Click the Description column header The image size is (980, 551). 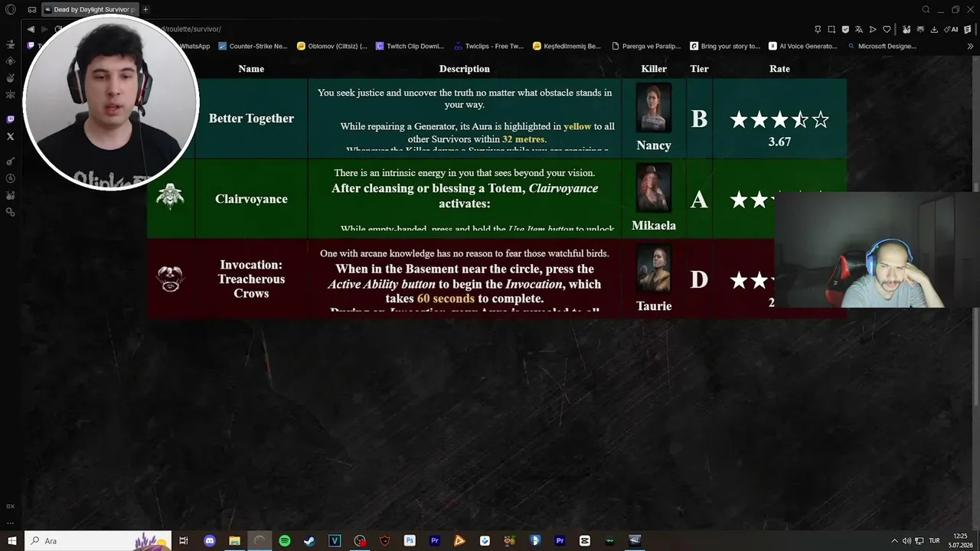point(464,69)
